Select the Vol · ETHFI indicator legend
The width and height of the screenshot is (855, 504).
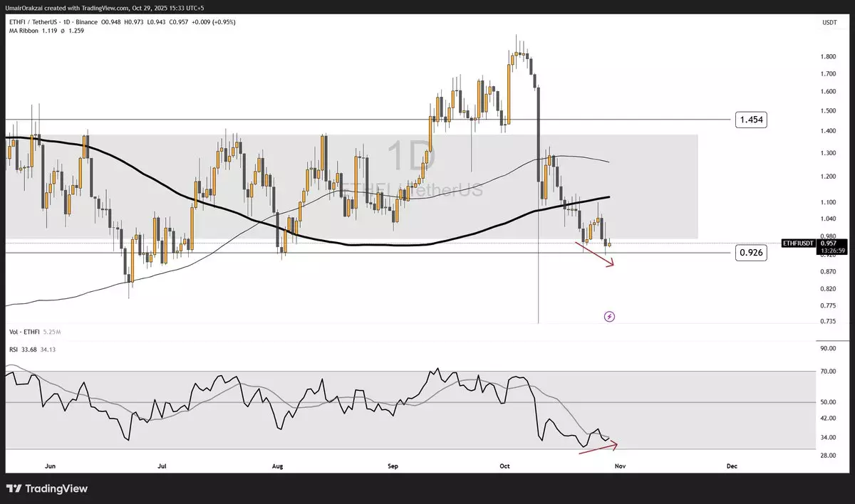pyautogui.click(x=24, y=332)
